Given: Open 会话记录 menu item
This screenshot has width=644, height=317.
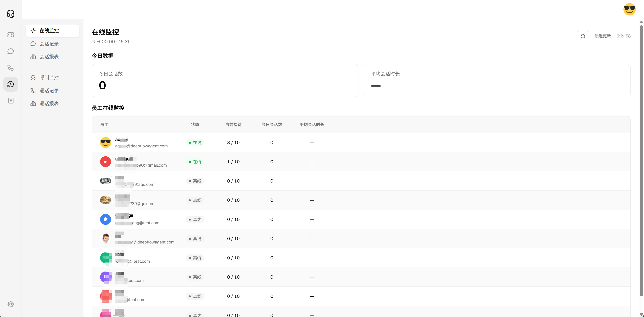Looking at the screenshot, I should click(52, 44).
